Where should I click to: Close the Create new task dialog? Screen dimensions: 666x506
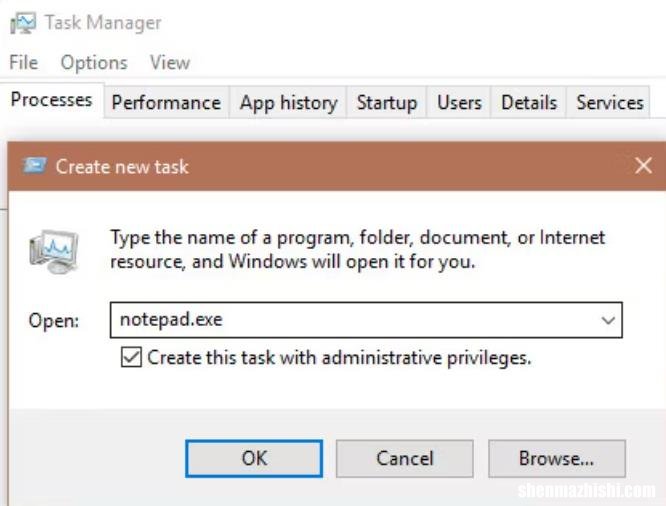(x=643, y=165)
